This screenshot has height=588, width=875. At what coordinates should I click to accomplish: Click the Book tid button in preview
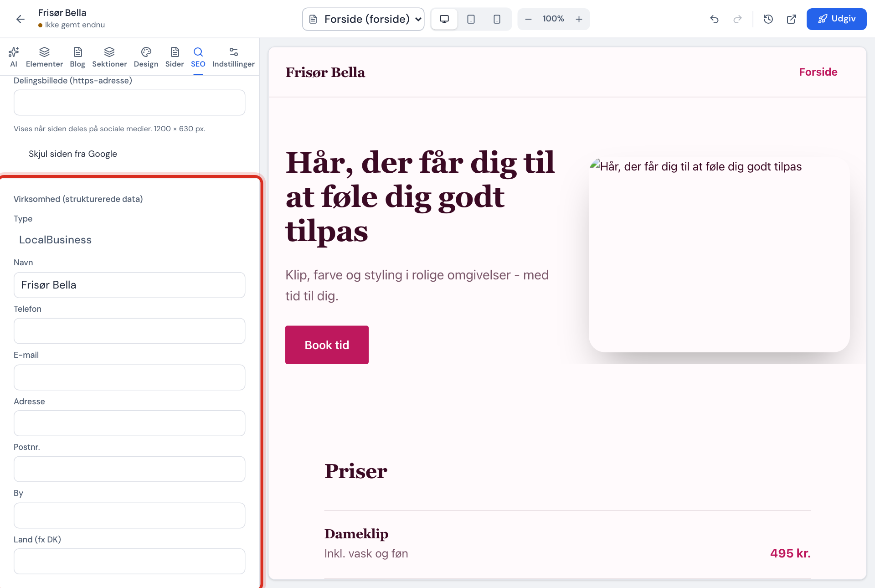pos(327,345)
